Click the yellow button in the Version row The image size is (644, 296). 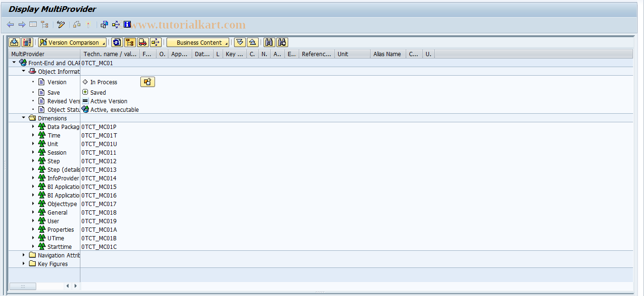[147, 82]
